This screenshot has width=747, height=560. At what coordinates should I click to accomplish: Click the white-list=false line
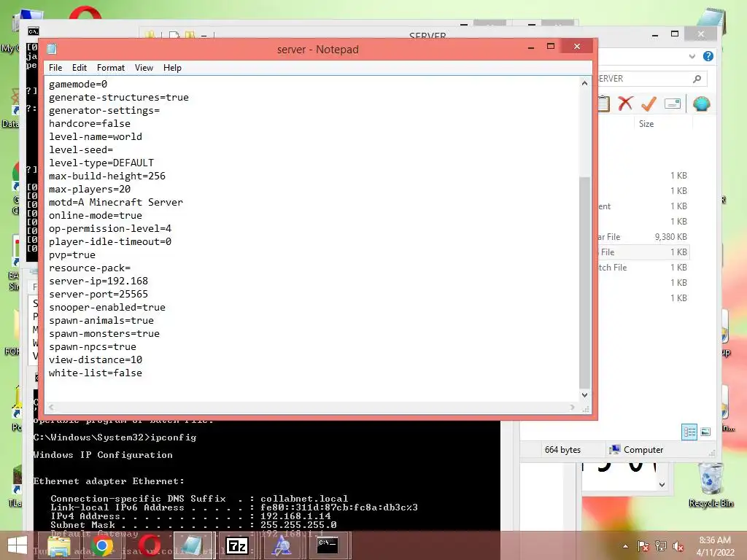click(96, 373)
